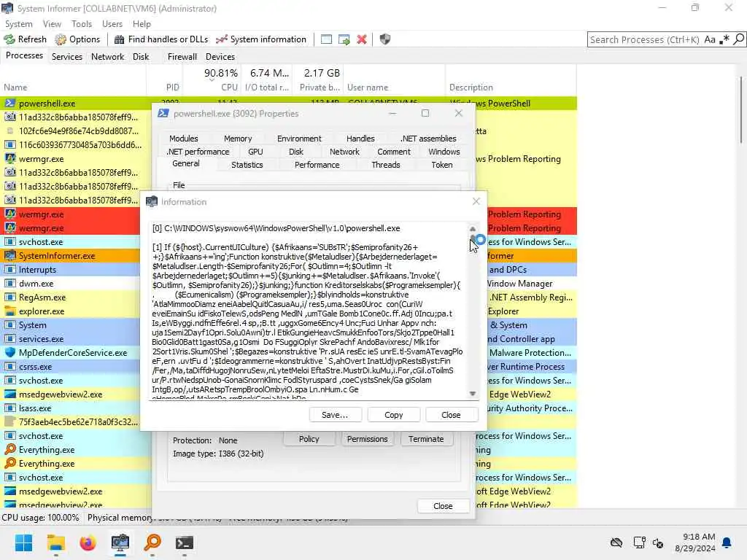
Task: Click the Policy button
Action: [309, 439]
